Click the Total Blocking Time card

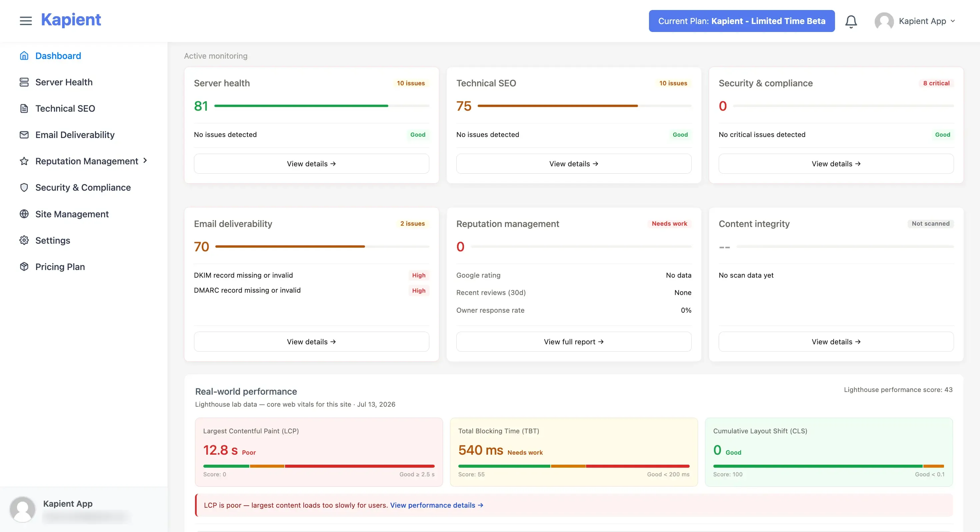click(x=574, y=452)
